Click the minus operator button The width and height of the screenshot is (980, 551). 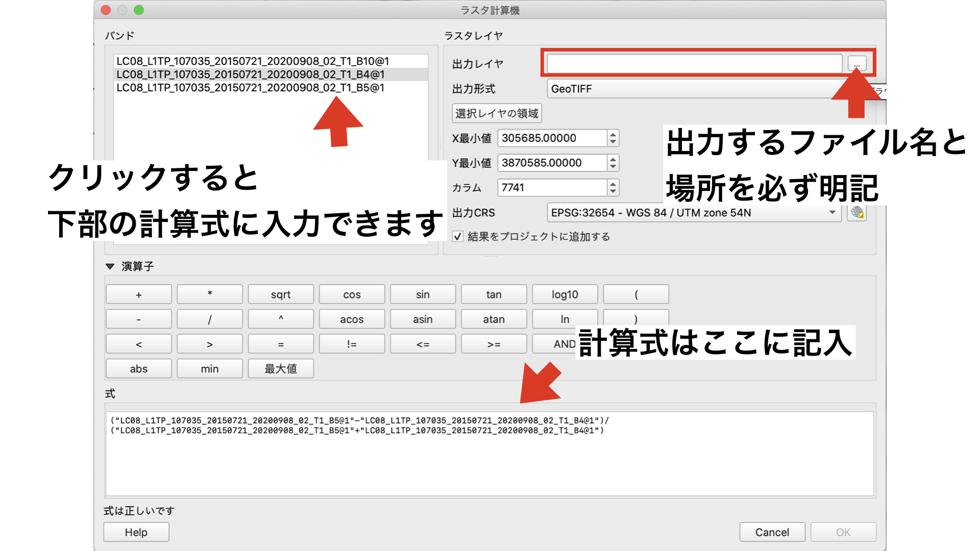(139, 319)
